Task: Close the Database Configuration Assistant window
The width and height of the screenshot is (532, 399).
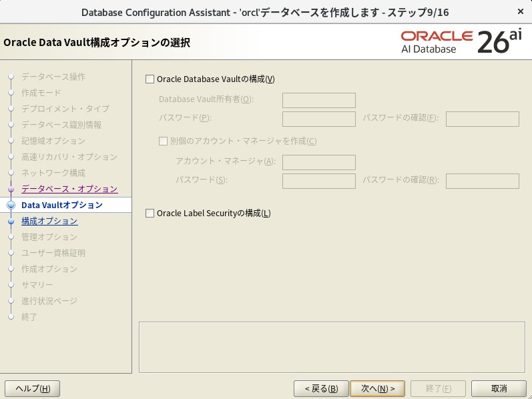Action: (521, 11)
